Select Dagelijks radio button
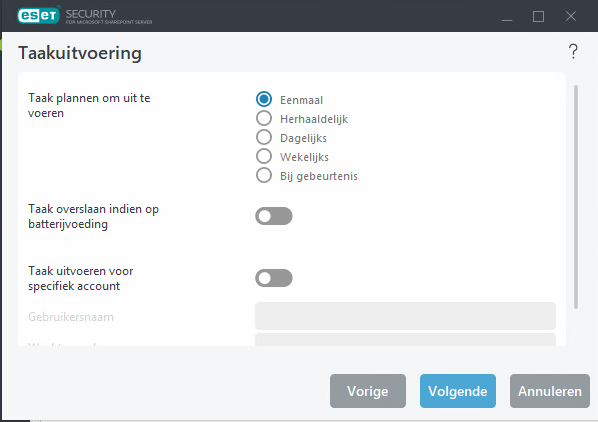This screenshot has width=598, height=422. pyautogui.click(x=264, y=137)
